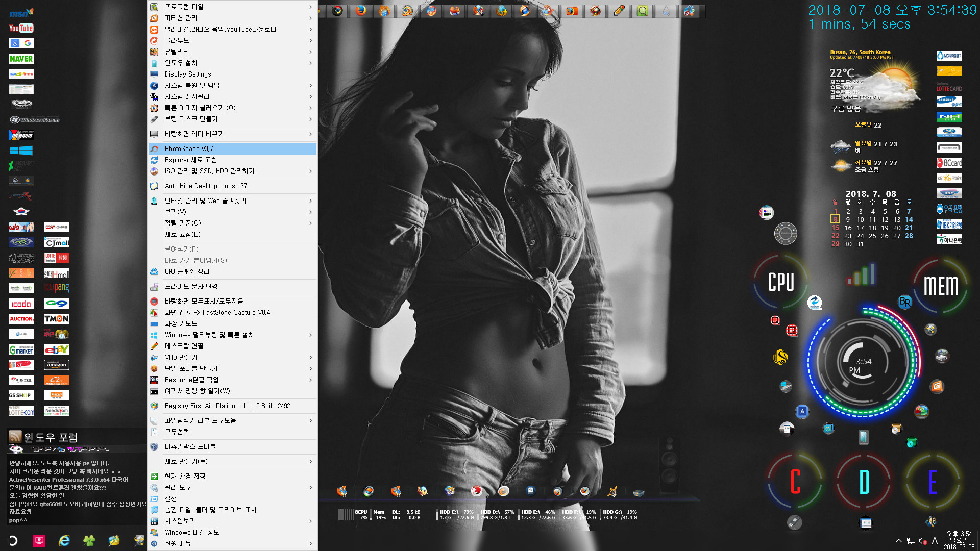The height and width of the screenshot is (551, 980).
Task: Choose 화상 키보드 from the menu
Action: pos(232,323)
